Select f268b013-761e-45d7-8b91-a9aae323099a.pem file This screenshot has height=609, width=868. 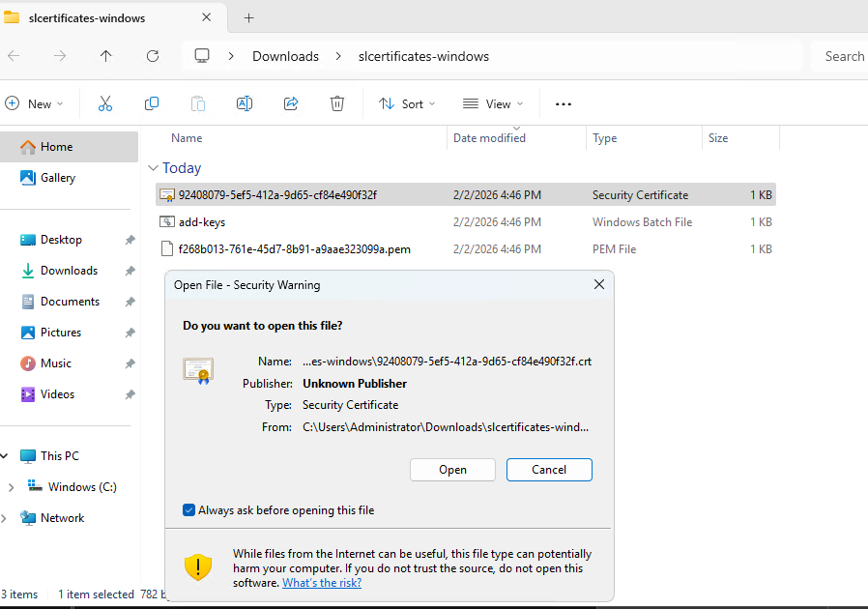coord(466,249)
